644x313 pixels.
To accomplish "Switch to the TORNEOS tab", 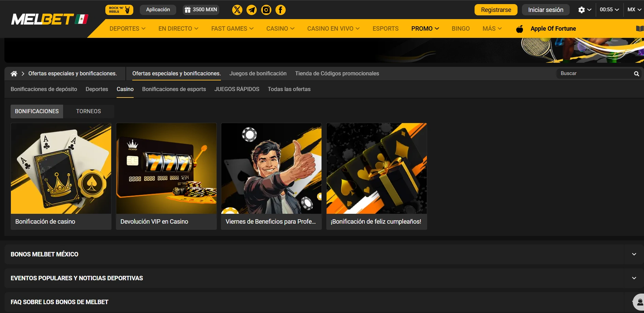I will pyautogui.click(x=89, y=111).
